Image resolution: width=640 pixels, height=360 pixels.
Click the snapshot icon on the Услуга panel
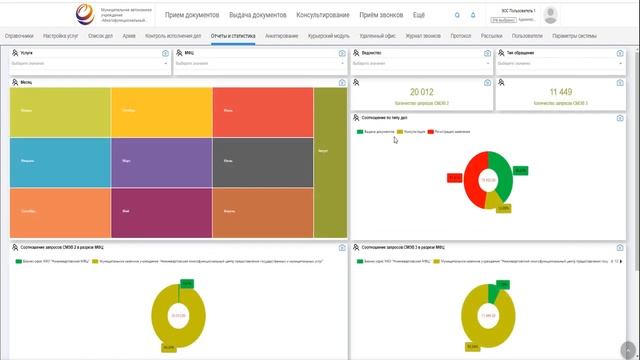(x=165, y=53)
